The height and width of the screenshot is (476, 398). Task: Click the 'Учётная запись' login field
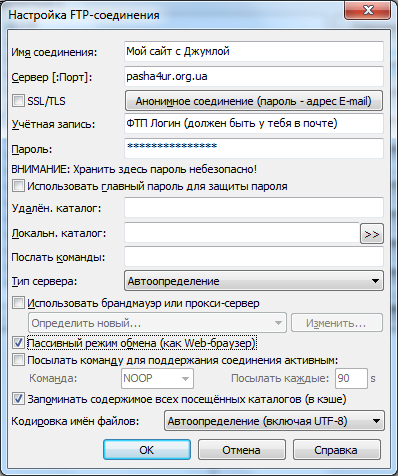click(x=254, y=123)
